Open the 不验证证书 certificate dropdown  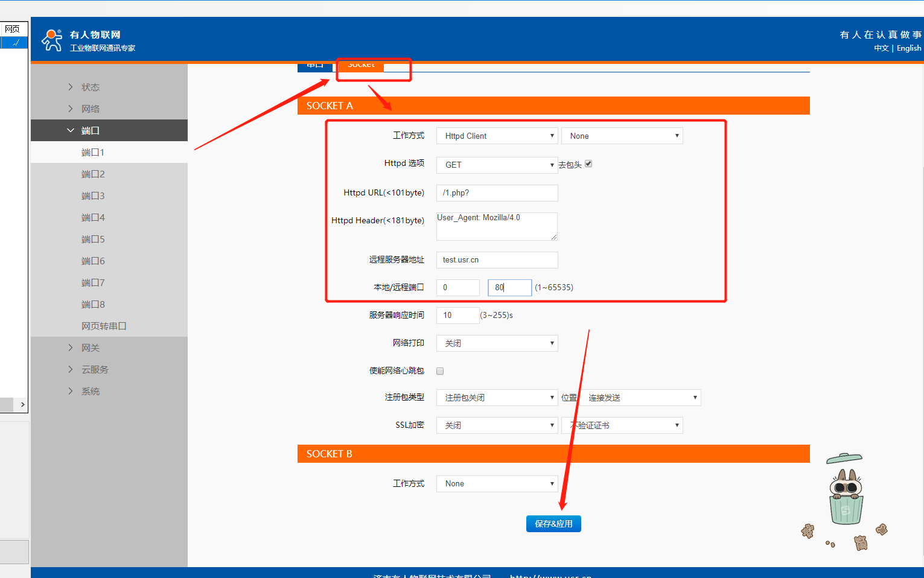pos(622,425)
